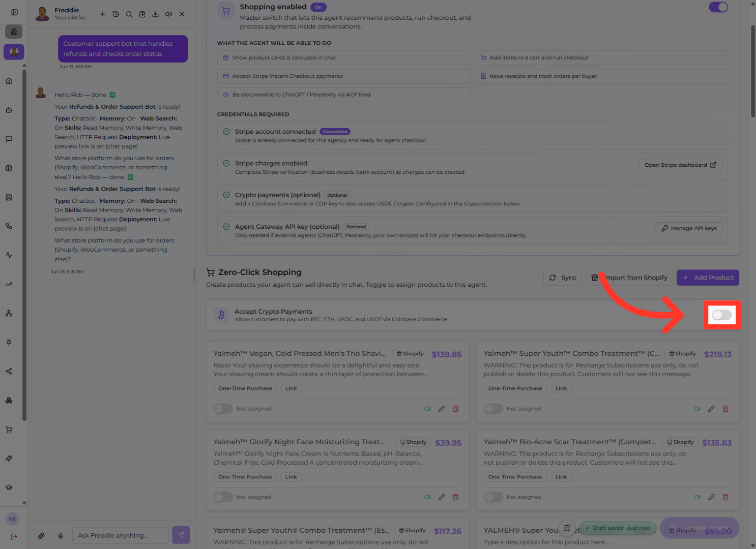This screenshot has height=549, width=756.
Task: Download the conversation using the download icon
Action: pyautogui.click(x=155, y=14)
